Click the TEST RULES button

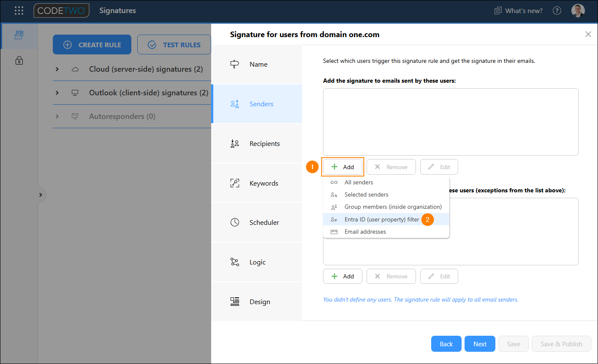[x=174, y=45]
